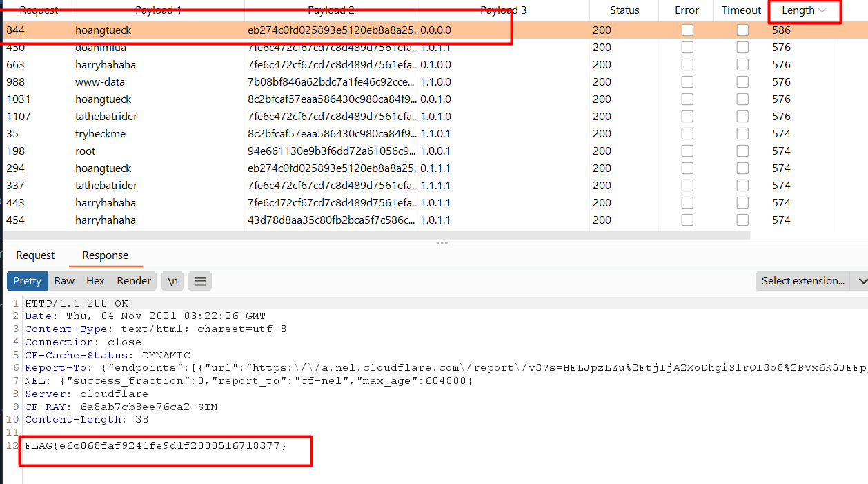Click the Report-To header line
The width and height of the screenshot is (868, 484).
click(446, 368)
